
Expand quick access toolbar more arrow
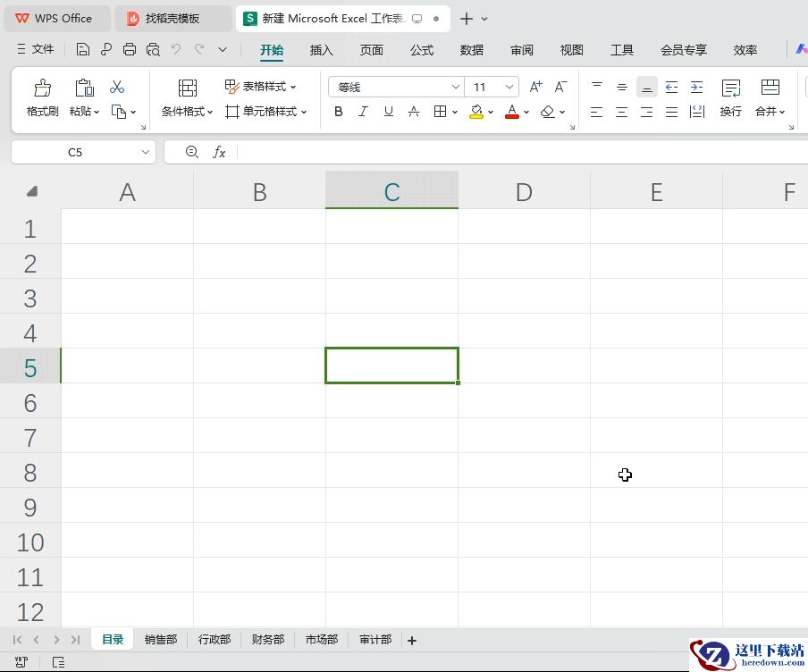coord(223,49)
